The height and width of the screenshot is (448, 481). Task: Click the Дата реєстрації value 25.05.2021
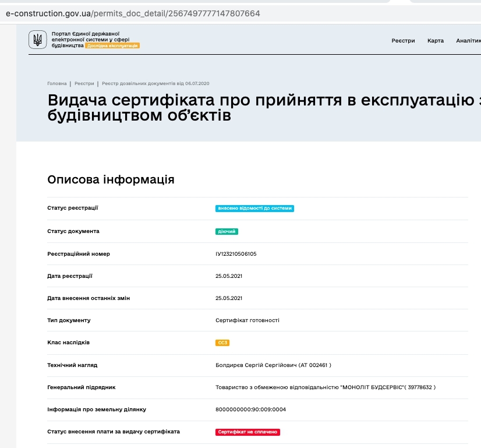(x=229, y=276)
